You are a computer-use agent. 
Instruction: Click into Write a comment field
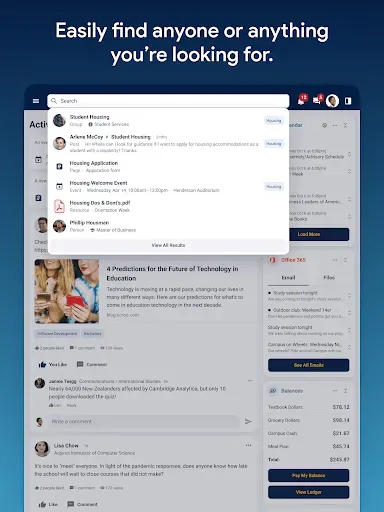pos(144,421)
